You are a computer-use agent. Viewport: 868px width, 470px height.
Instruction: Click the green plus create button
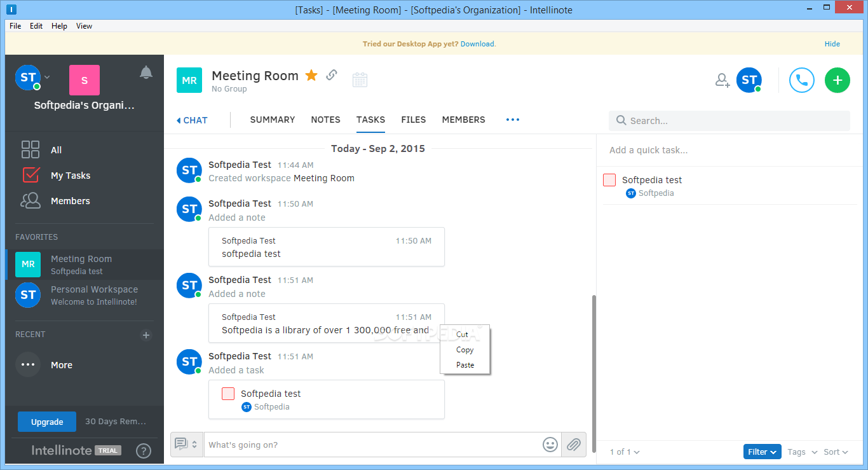[837, 80]
